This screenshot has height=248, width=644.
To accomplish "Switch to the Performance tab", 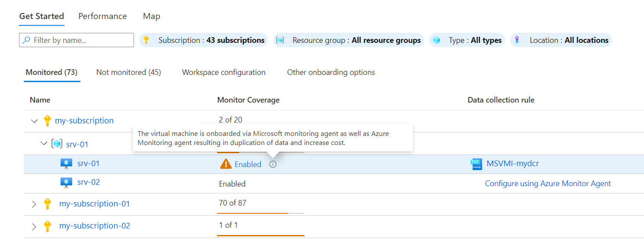I will pos(103,16).
